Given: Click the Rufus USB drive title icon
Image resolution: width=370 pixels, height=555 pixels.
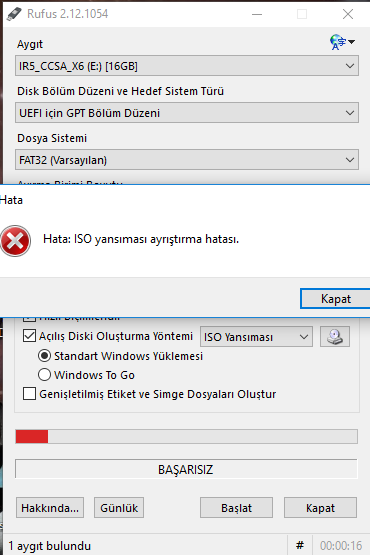Looking at the screenshot, I should point(14,14).
